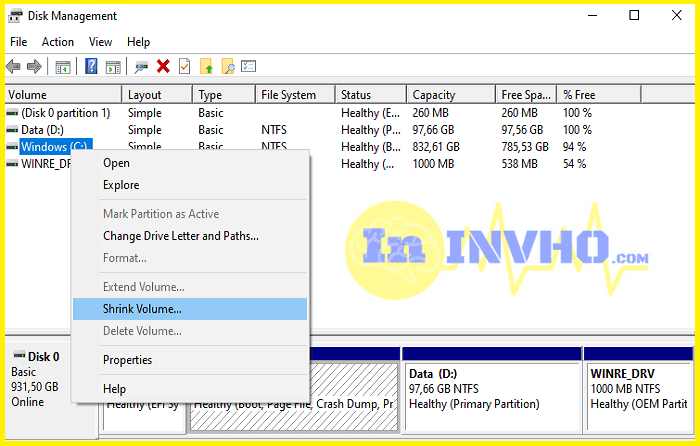Viewport: 700px width, 446px height.
Task: Open the View menu
Action: coord(100,42)
